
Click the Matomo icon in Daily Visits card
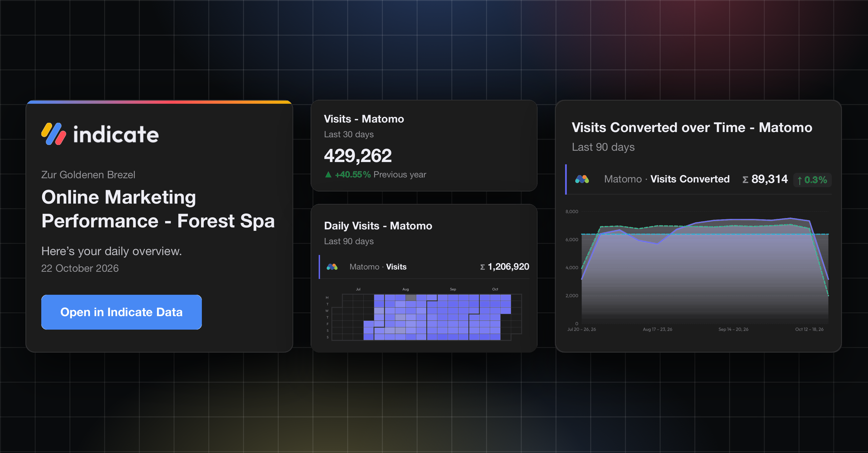pos(332,267)
